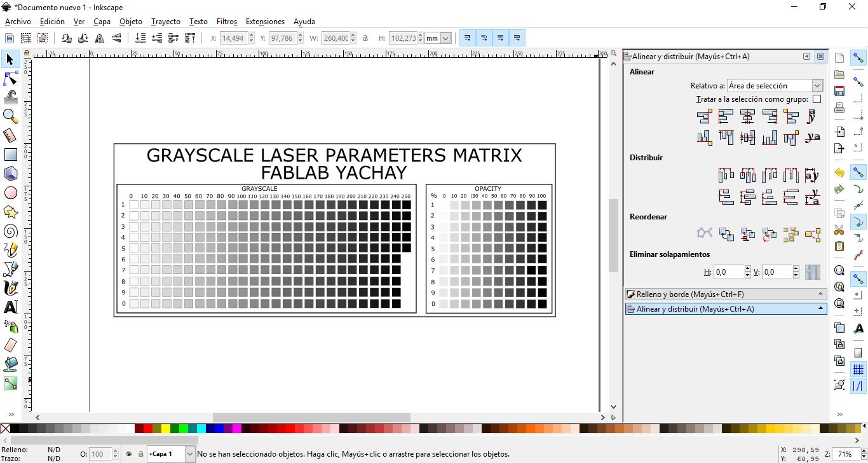The height and width of the screenshot is (463, 868).
Task: Click 'Distribute left edges equidistantly' button
Action: point(726,176)
